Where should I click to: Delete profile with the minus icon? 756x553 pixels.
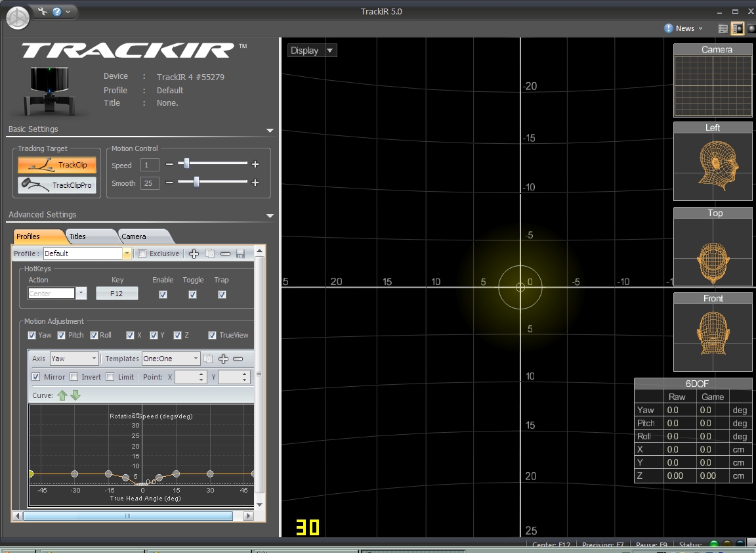225,254
